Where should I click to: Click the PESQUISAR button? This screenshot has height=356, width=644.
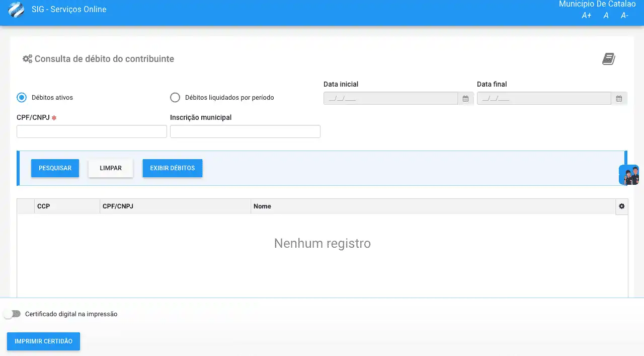[x=55, y=168]
